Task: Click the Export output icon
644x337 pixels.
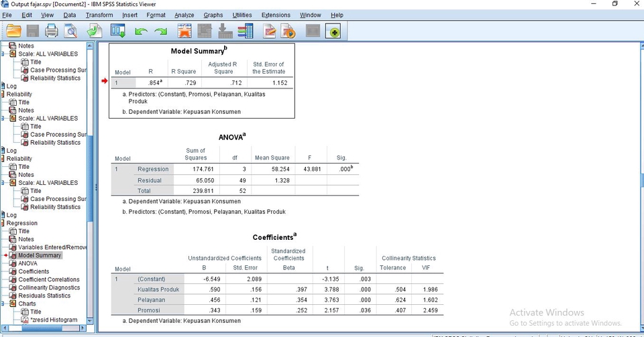Action: (x=95, y=31)
